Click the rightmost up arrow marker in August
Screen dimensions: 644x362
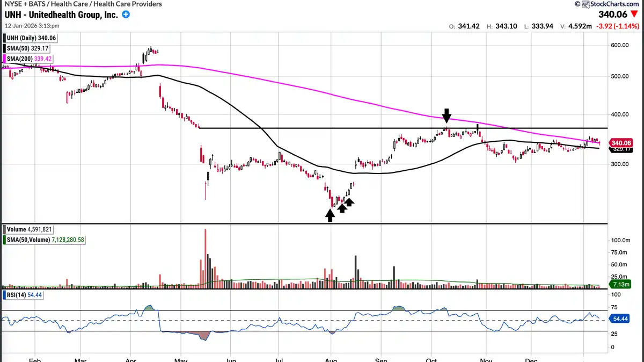[x=349, y=201]
